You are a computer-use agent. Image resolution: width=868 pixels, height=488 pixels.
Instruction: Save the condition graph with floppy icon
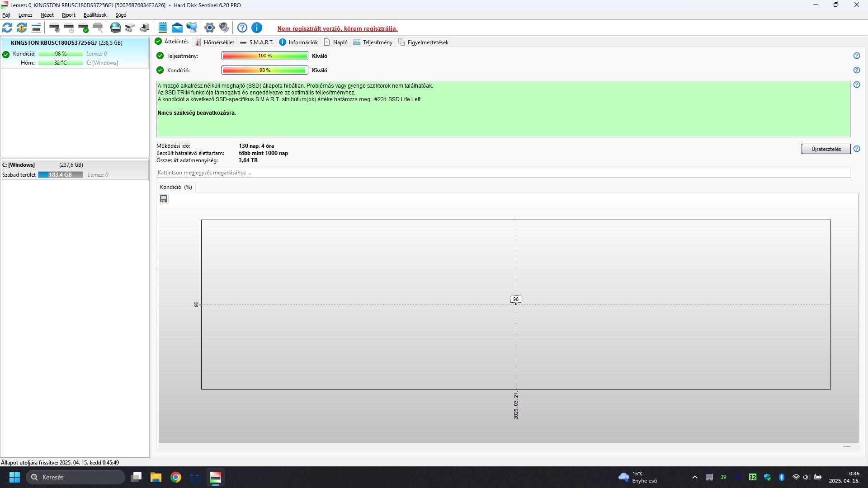pyautogui.click(x=164, y=199)
